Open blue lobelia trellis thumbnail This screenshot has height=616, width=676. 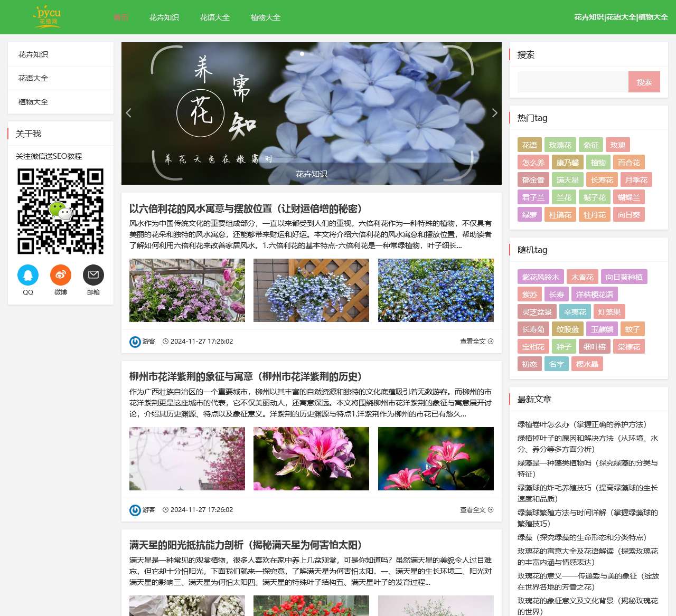[x=311, y=290]
